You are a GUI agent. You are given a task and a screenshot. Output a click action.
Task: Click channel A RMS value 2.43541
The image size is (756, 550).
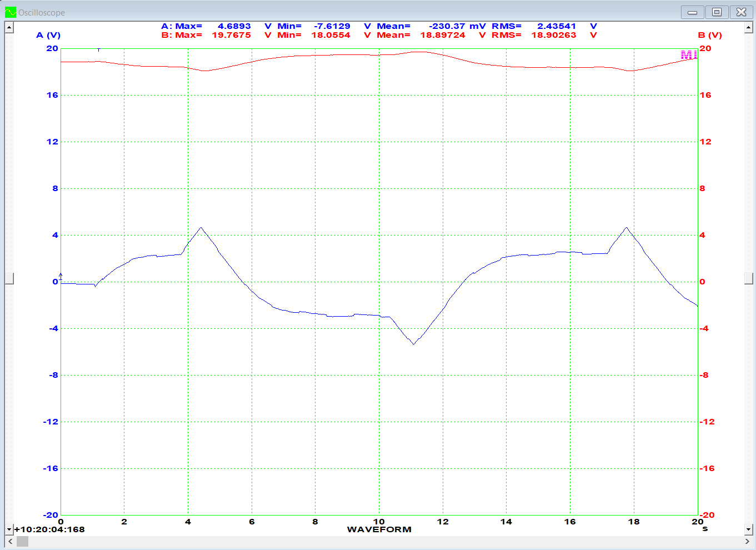coord(557,26)
